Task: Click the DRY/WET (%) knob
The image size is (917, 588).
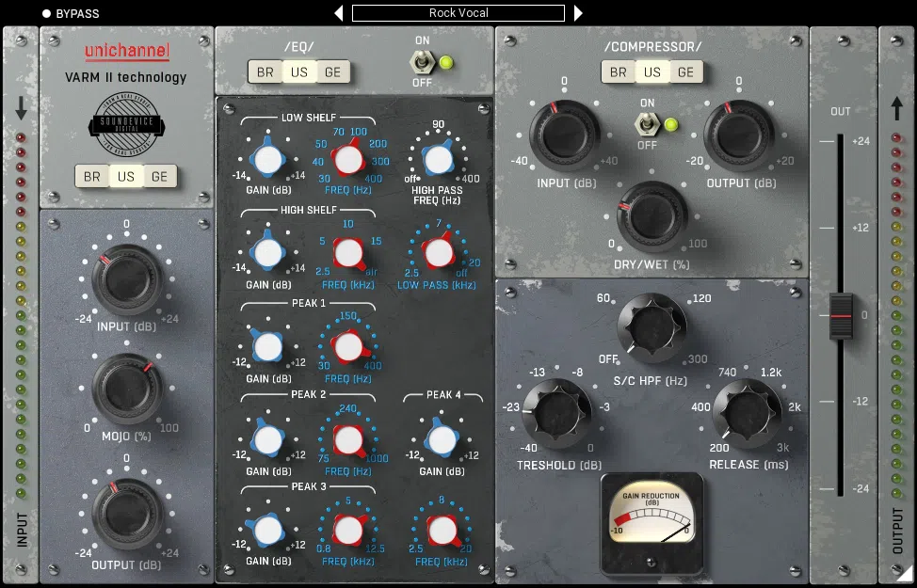Action: [652, 216]
